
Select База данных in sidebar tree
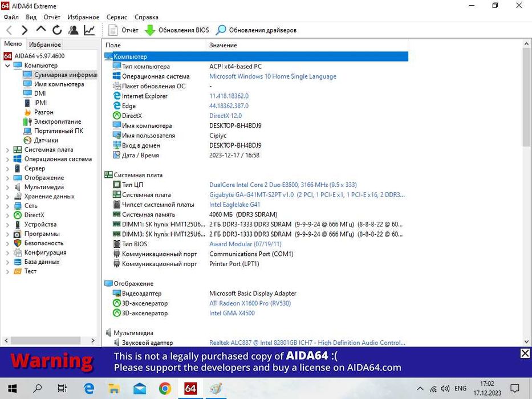pyautogui.click(x=36, y=262)
